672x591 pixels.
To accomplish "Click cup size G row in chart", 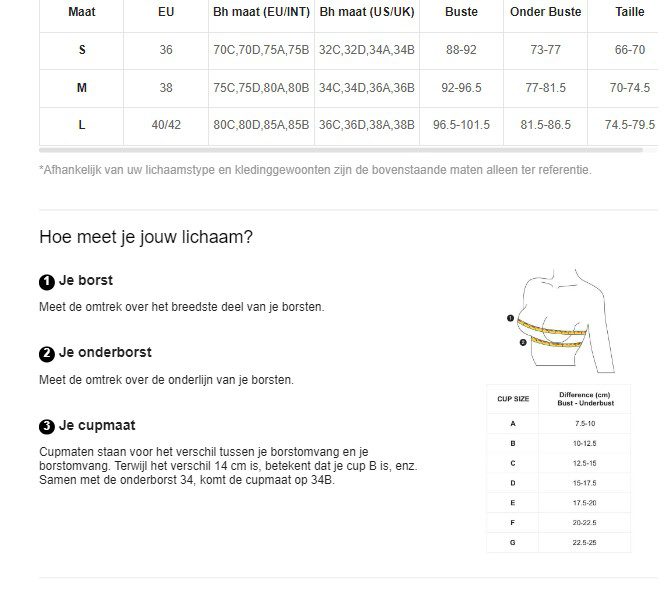I will tap(558, 543).
